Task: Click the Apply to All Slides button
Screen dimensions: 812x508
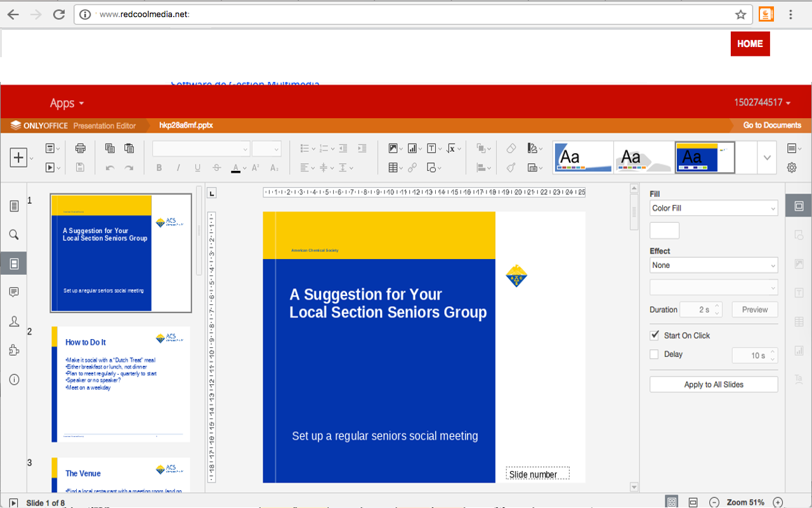Action: coord(714,385)
